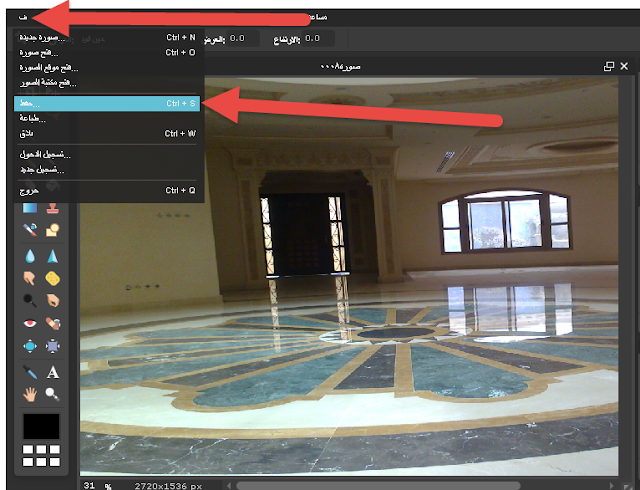
Task: Open the black foreground color swatch
Action: tap(41, 426)
